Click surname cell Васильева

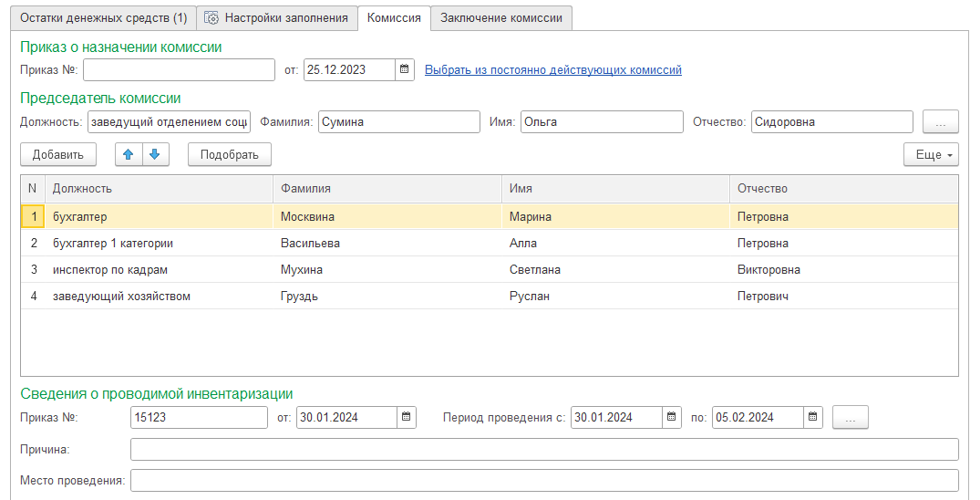tap(387, 243)
